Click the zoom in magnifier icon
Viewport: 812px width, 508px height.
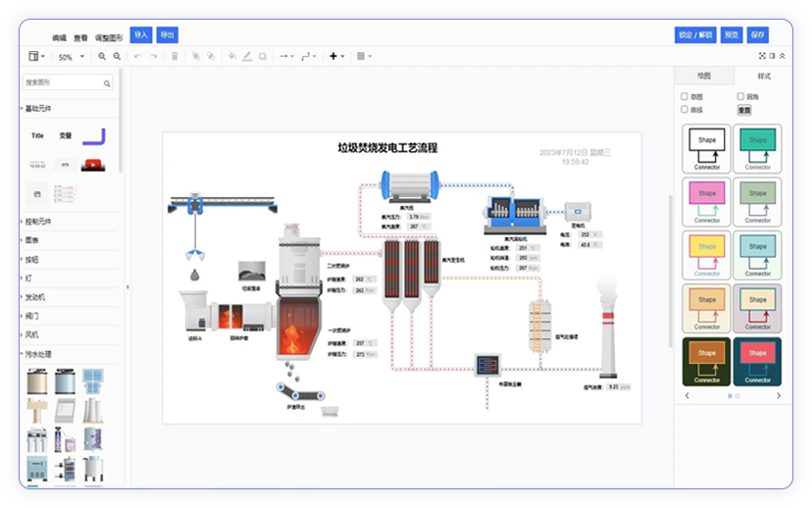(x=102, y=57)
